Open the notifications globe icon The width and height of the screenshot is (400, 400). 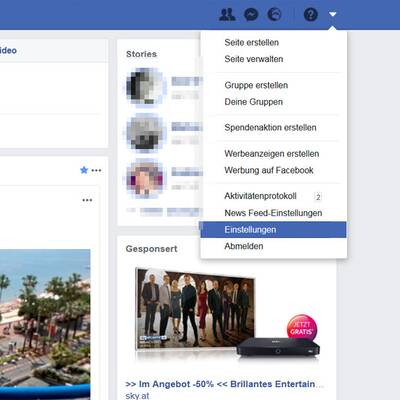point(274,15)
